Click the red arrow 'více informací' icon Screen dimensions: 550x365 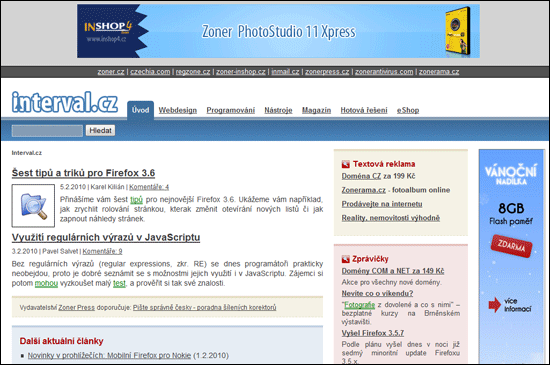coord(495,305)
